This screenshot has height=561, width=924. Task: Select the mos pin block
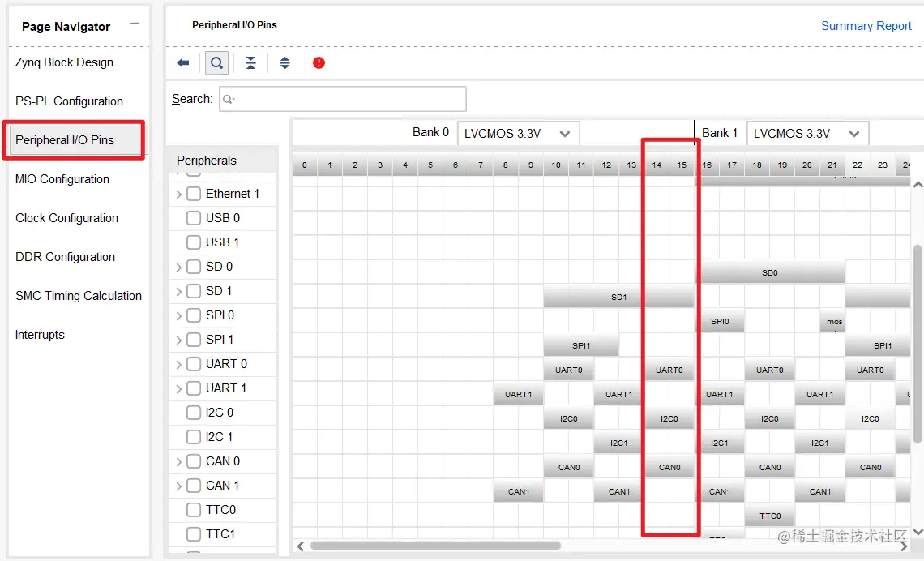click(832, 321)
